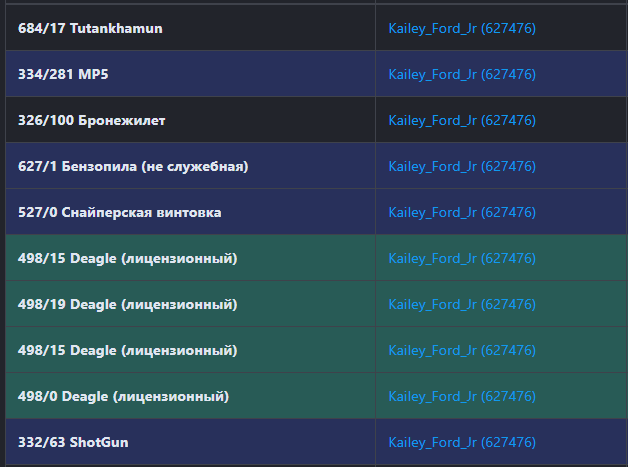Image resolution: width=628 pixels, height=467 pixels.
Task: Click Kailey_Ford_Jr link beside 334/281 MP5
Action: tap(462, 75)
